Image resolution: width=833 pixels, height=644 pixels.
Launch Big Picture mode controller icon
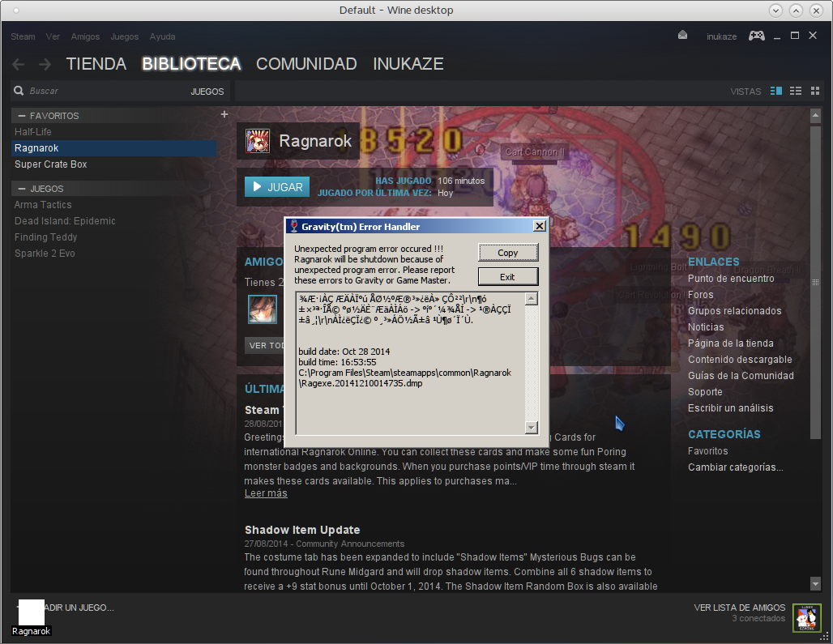tap(757, 36)
